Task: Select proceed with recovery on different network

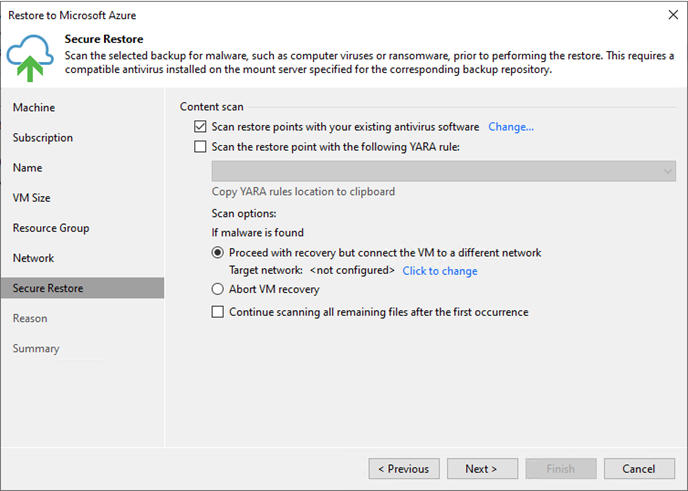Action: 218,253
